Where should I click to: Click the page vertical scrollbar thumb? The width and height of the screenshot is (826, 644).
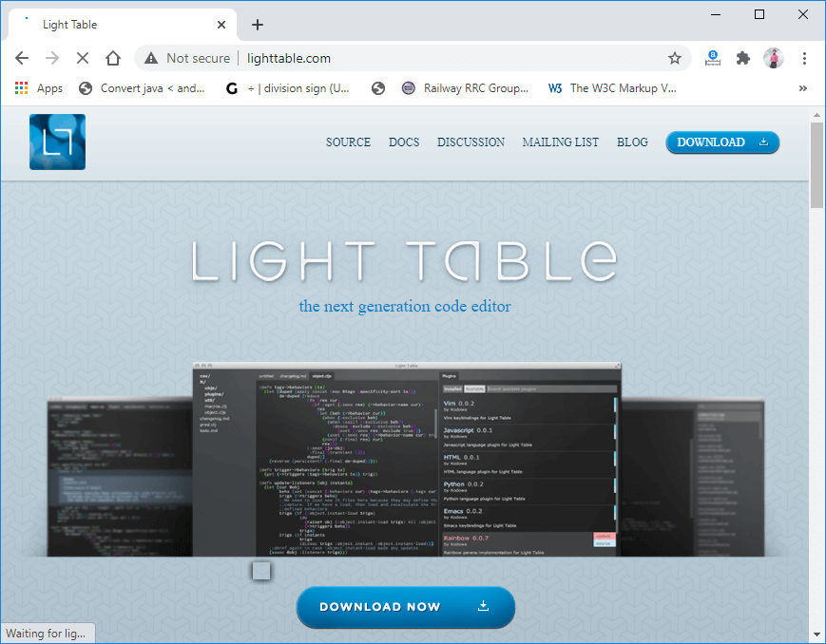tap(816, 165)
